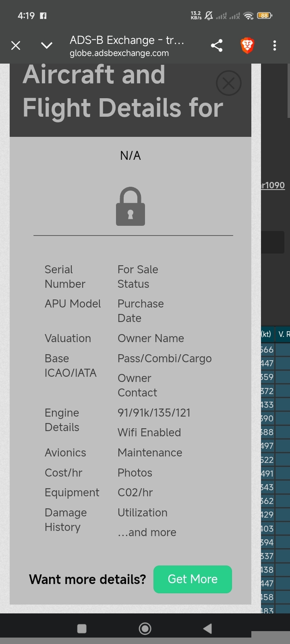290x644 pixels.
Task: Tap the Android back navigation triangle
Action: [x=207, y=628]
